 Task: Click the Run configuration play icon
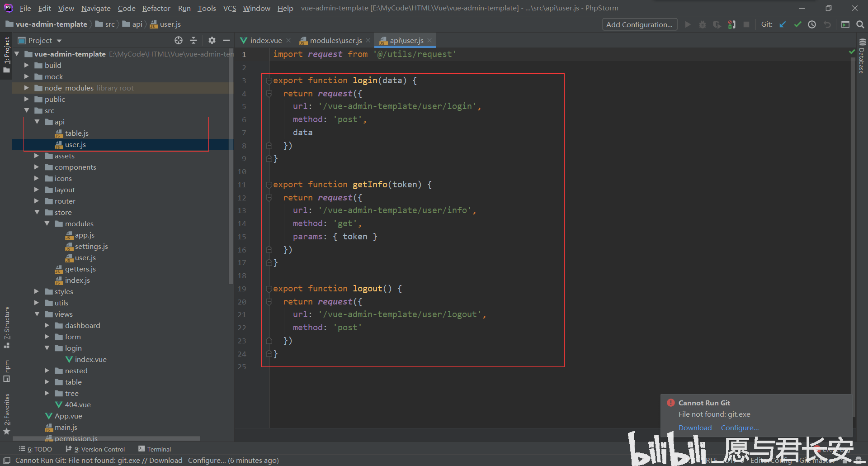point(688,24)
